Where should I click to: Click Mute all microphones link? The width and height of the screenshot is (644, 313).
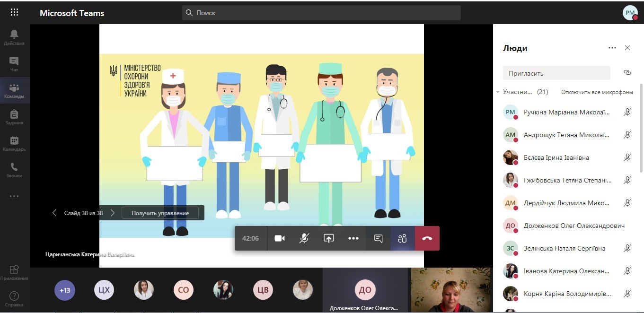[597, 92]
